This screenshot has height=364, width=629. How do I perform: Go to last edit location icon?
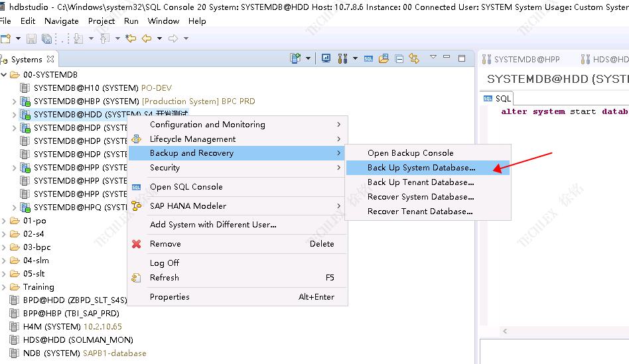coord(131,38)
